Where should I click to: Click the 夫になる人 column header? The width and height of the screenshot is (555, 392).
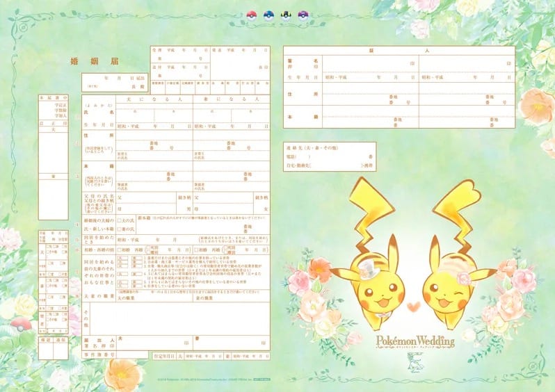pyautogui.click(x=154, y=99)
